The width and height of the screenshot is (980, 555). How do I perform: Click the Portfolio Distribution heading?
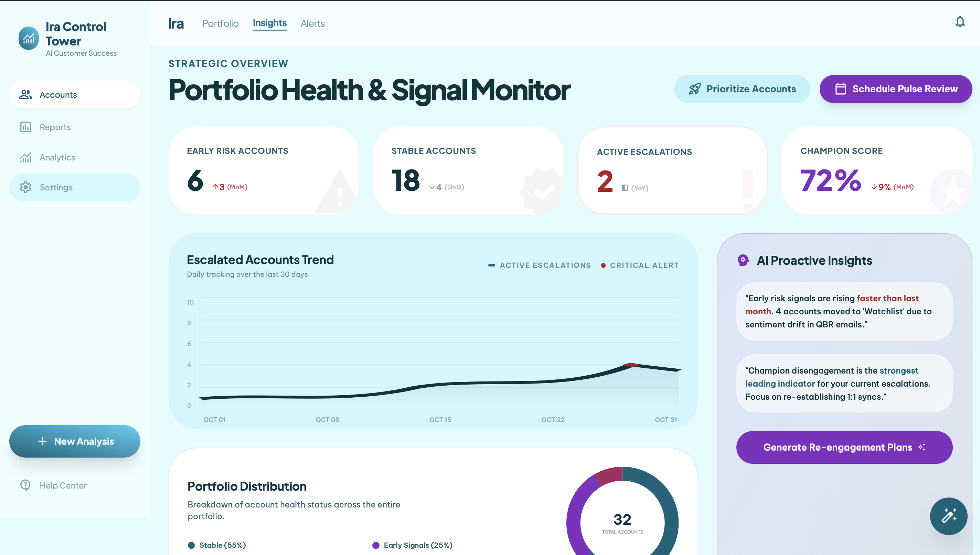tap(247, 486)
